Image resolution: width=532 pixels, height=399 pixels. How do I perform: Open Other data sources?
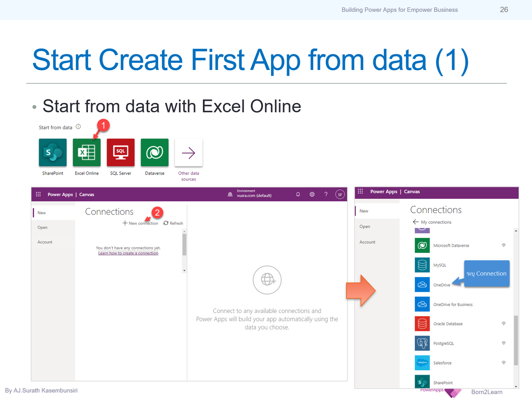click(x=188, y=152)
